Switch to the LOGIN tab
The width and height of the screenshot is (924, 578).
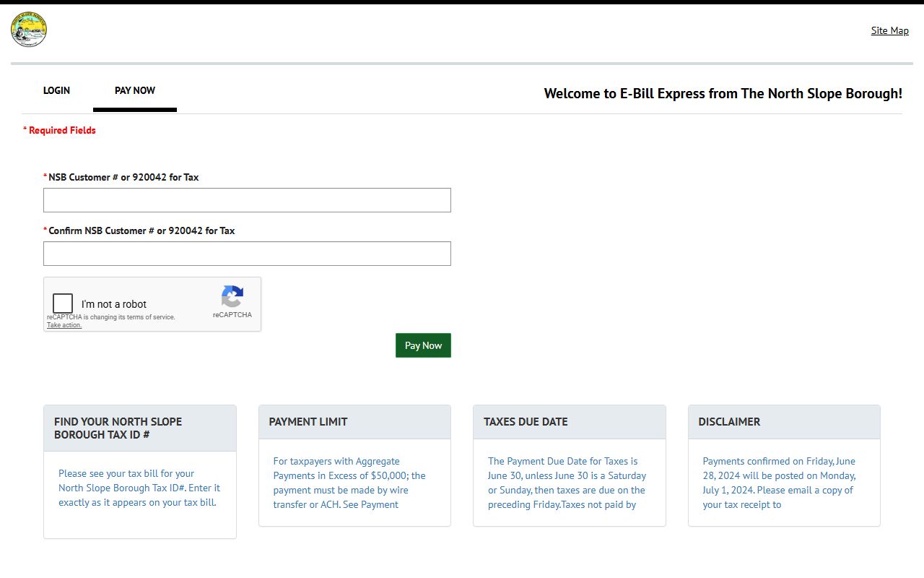pos(56,90)
